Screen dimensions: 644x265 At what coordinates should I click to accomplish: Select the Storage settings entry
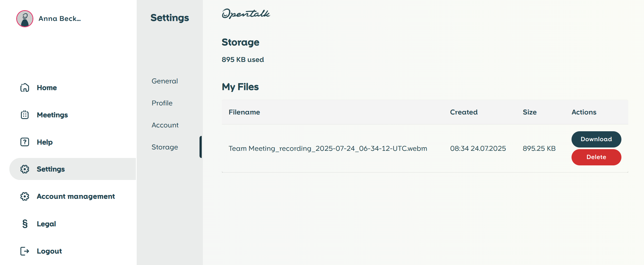pyautogui.click(x=165, y=147)
